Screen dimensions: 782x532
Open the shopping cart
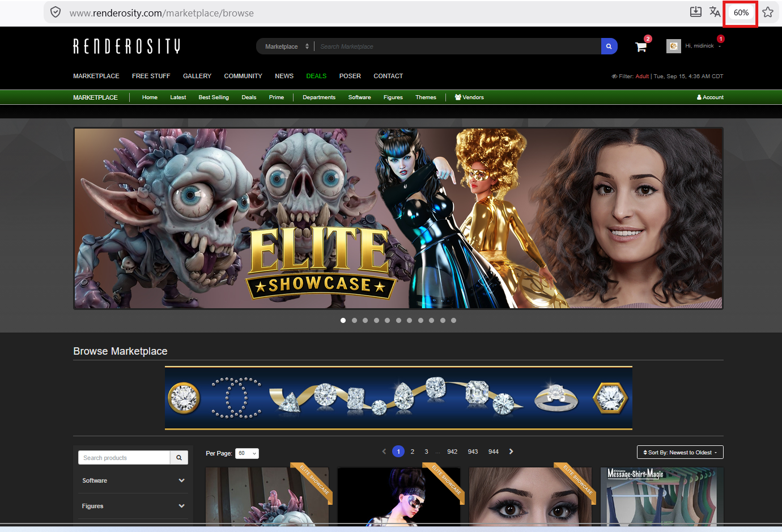coord(641,47)
